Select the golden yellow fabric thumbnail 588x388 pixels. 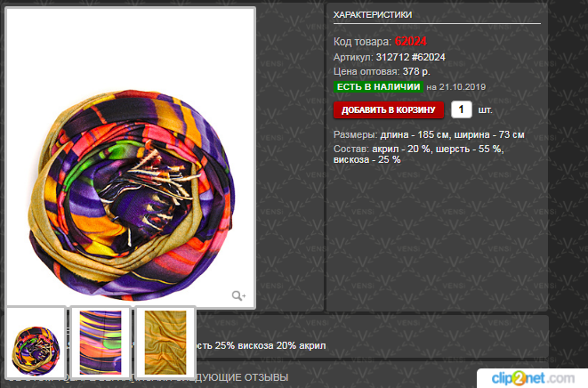point(165,343)
